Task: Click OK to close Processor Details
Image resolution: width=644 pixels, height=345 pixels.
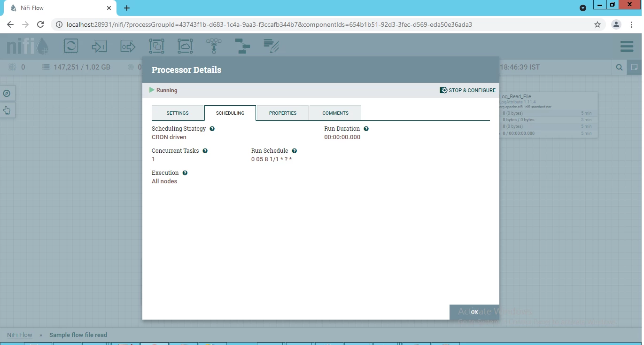Action: point(474,312)
